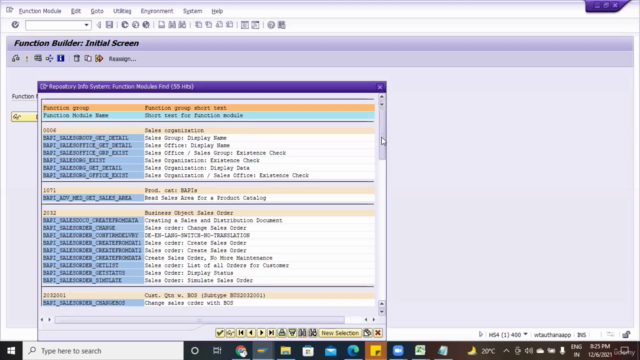Open the System menu

[192, 11]
